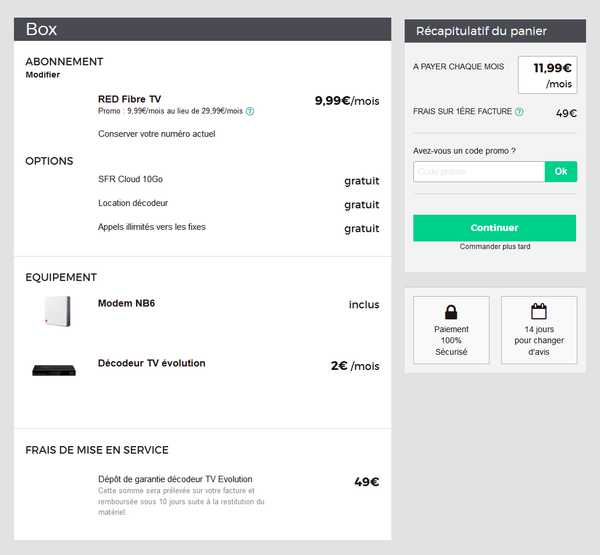Click the calendar 14 jours icon

[539, 311]
